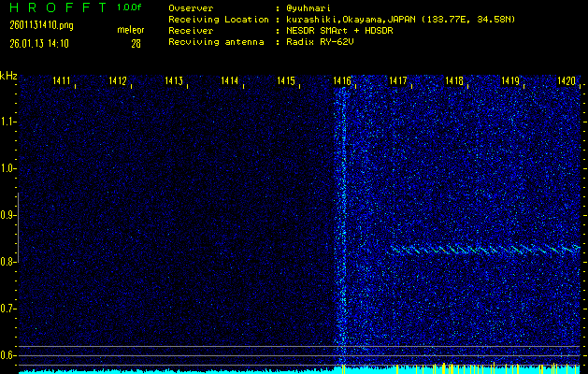Click the 0.9 frequency axis label
588x374 pixels.
[x=7, y=215]
